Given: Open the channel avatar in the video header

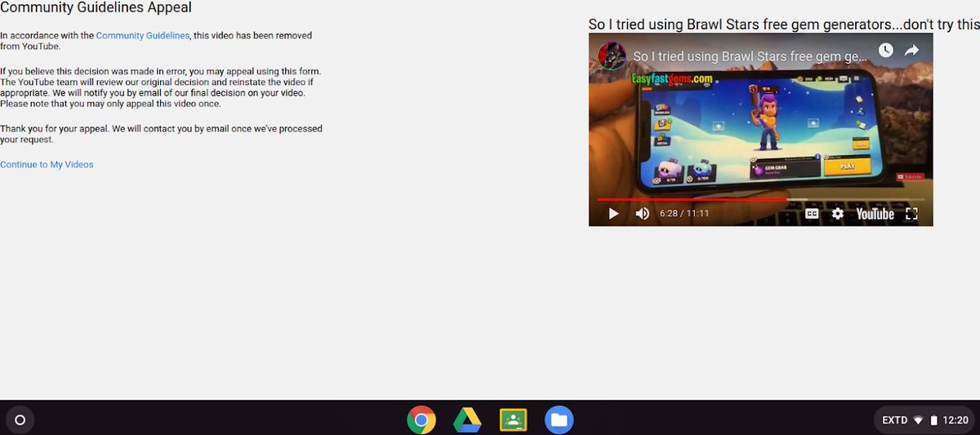Looking at the screenshot, I should coord(612,56).
